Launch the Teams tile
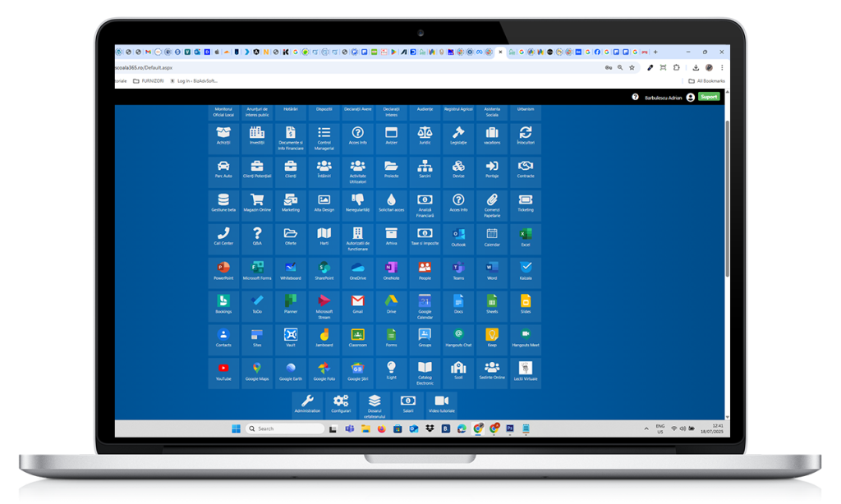Viewport: 841px width, 504px height. [x=458, y=273]
